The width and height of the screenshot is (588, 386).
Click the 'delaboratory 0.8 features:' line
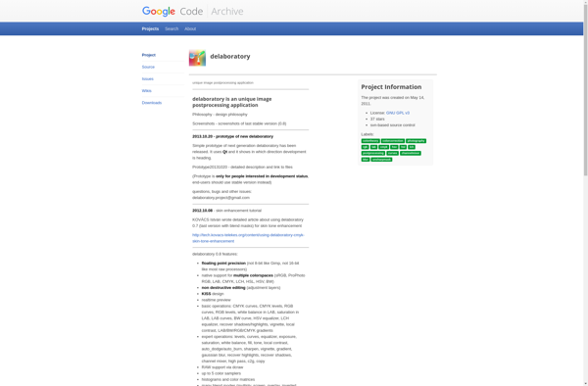pyautogui.click(x=215, y=254)
